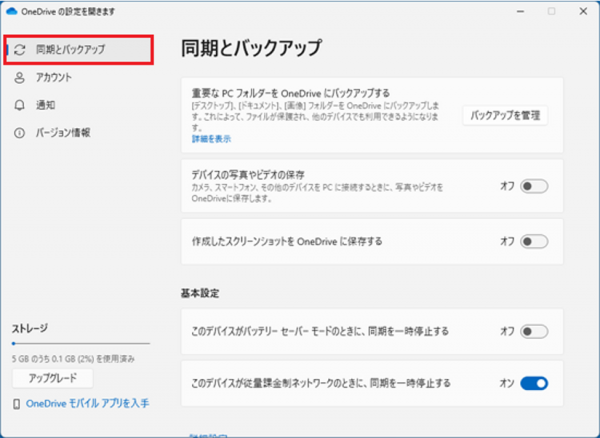Click the notification bell icon
This screenshot has width=600, height=438.
19,105
